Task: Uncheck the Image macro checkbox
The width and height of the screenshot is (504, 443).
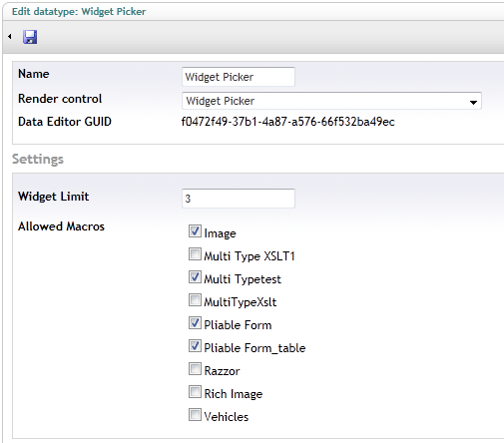Action: (x=195, y=231)
